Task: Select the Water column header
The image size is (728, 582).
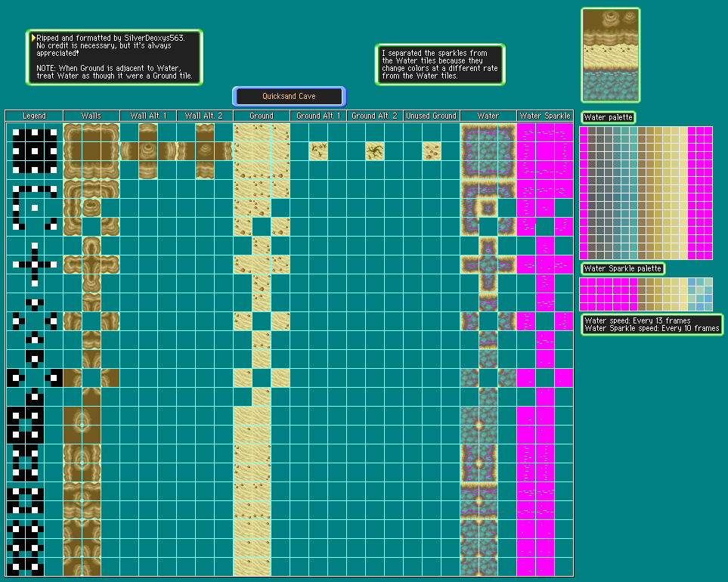Action: 488,116
